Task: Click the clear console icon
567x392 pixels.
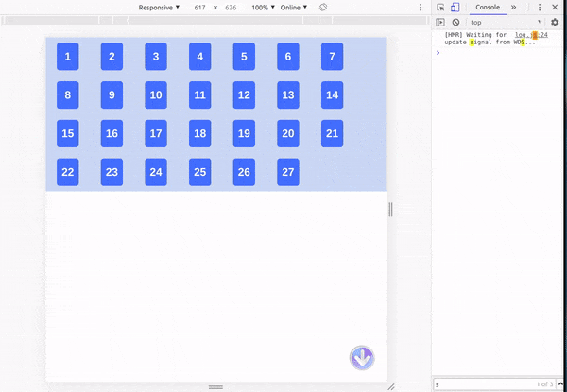Action: 455,22
